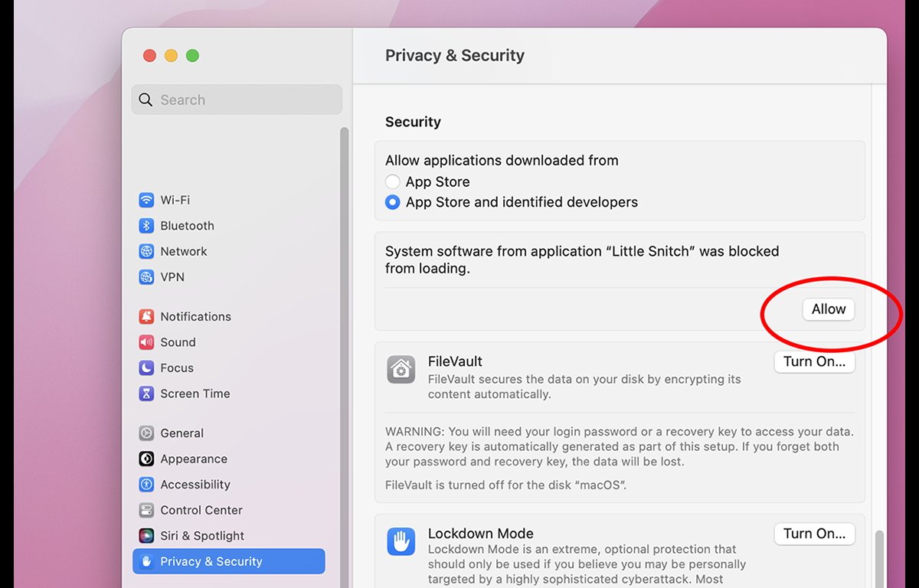Click the Notifications bell icon
This screenshot has width=919, height=588.
click(x=146, y=316)
